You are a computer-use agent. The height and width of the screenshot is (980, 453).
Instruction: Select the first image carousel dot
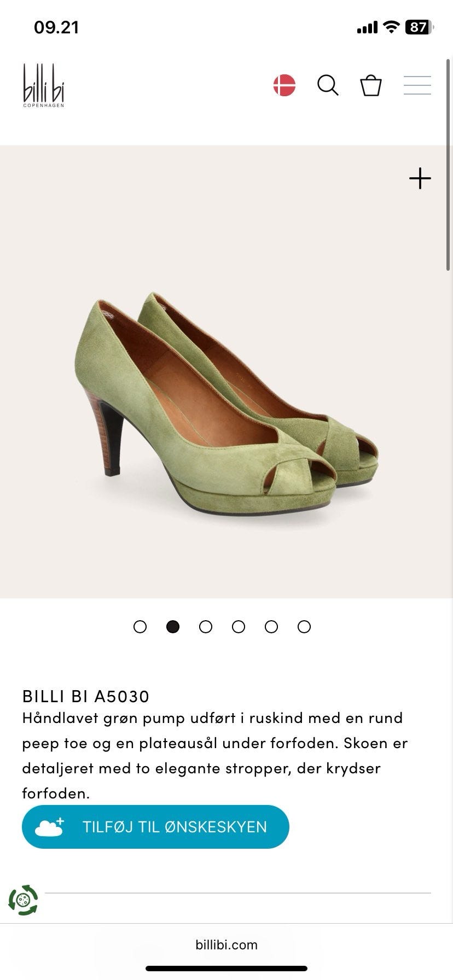click(140, 627)
